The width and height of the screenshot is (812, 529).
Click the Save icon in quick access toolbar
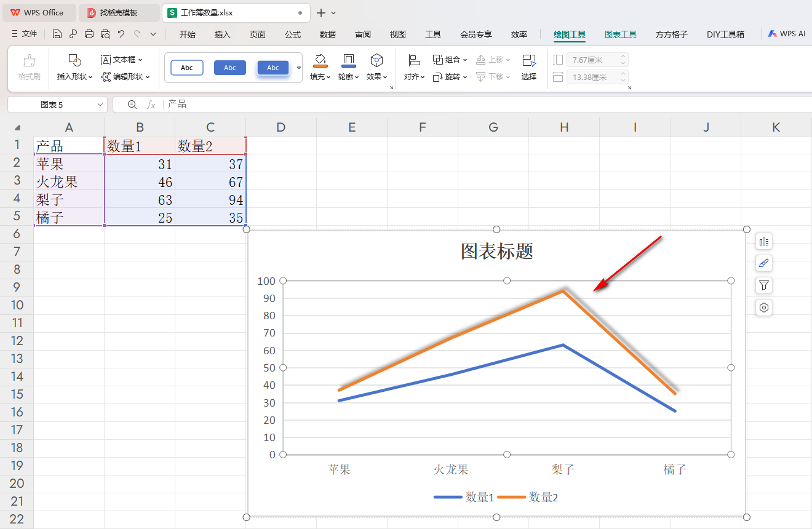(x=57, y=34)
